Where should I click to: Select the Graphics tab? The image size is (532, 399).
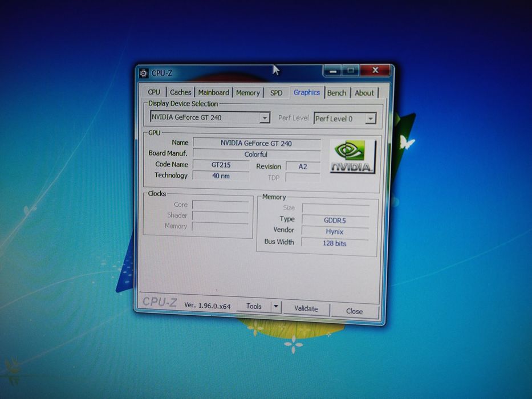pos(307,92)
